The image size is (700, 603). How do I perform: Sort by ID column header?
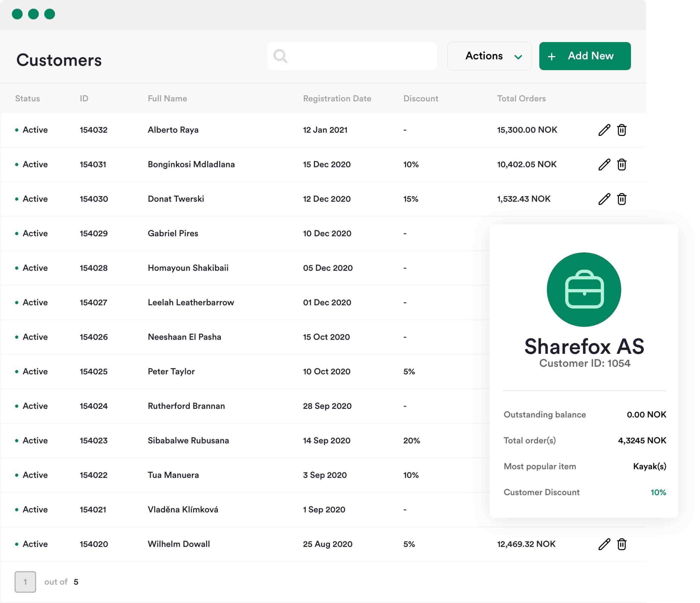pos(84,99)
